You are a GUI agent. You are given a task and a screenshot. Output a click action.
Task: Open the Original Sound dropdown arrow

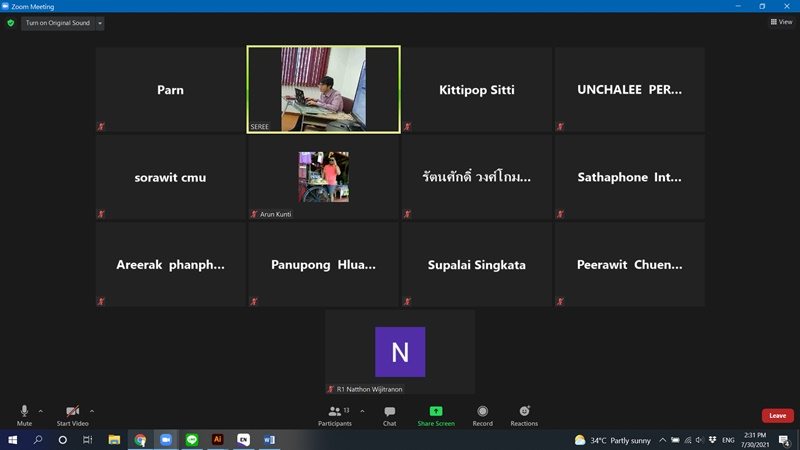100,23
